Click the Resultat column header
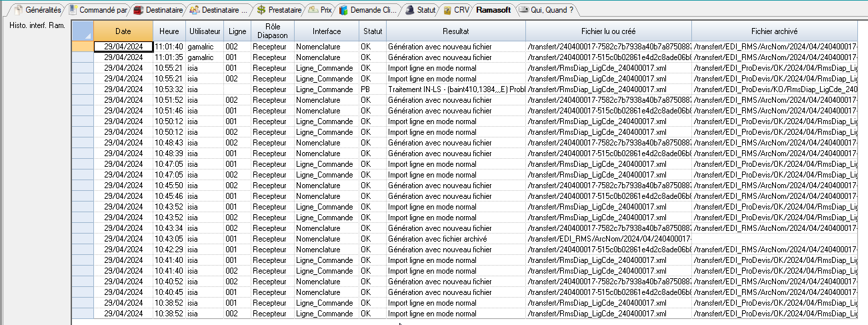 point(455,31)
